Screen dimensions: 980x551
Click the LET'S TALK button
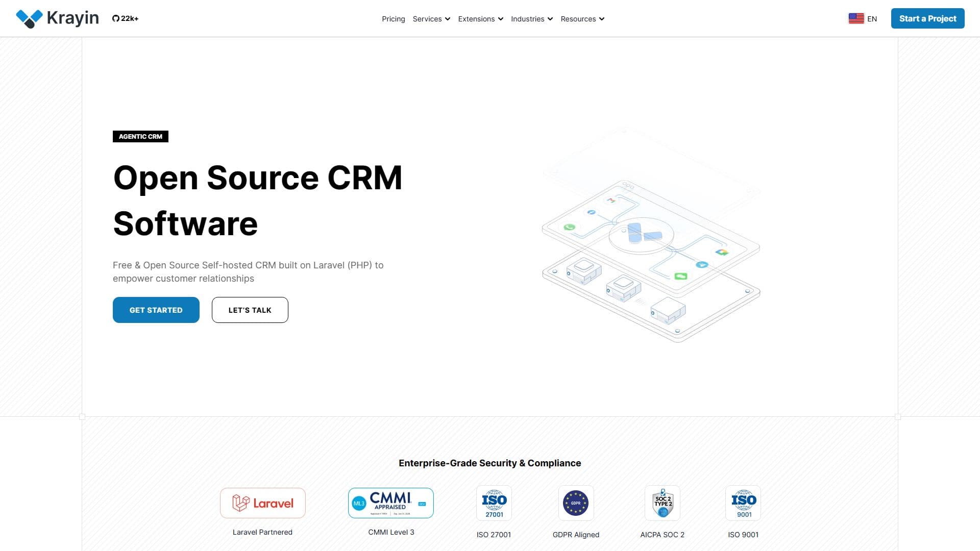250,310
